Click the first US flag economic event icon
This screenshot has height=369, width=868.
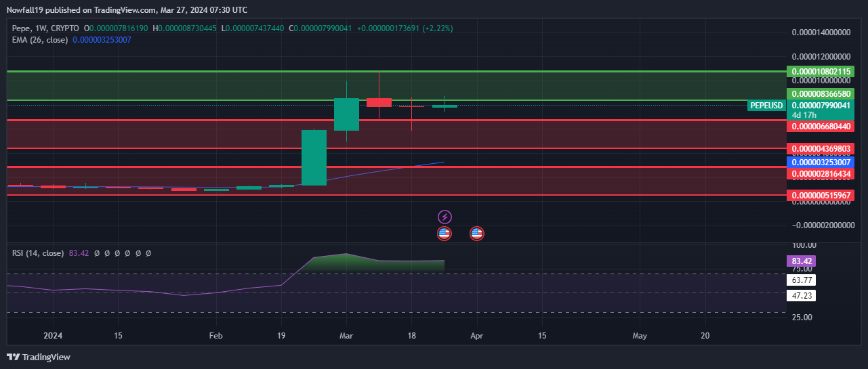pyautogui.click(x=445, y=234)
